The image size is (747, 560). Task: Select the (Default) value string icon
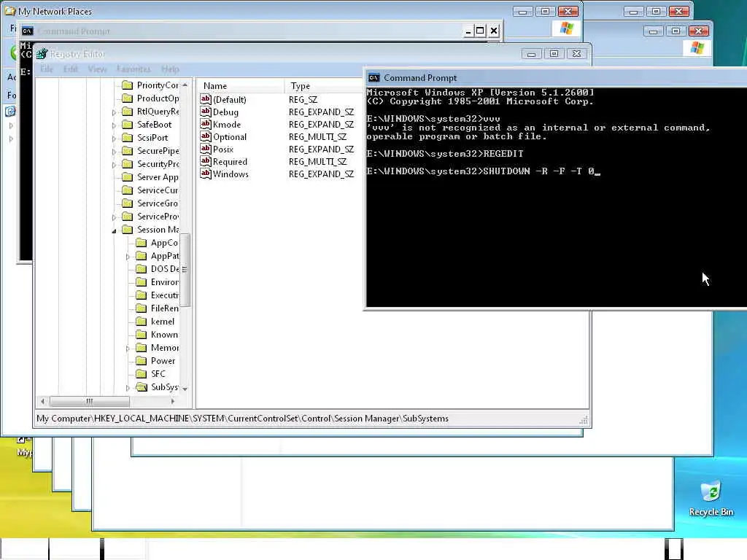pyautogui.click(x=205, y=99)
